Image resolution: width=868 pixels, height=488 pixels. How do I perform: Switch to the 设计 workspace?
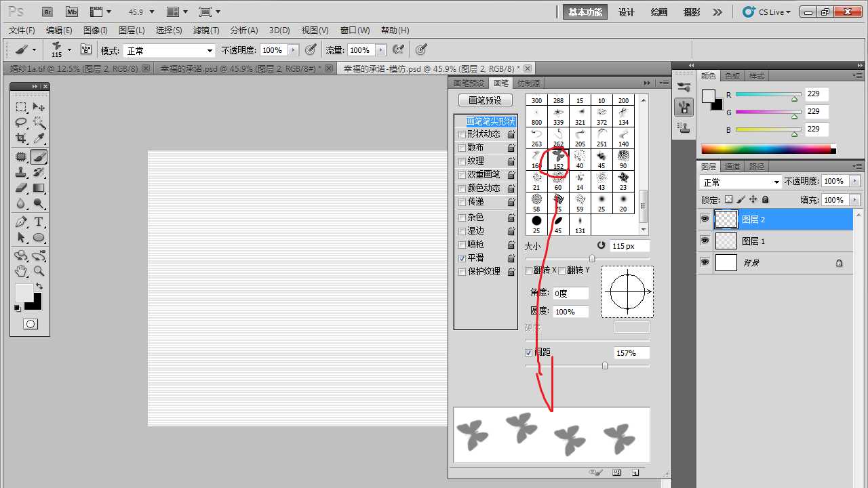click(x=627, y=12)
